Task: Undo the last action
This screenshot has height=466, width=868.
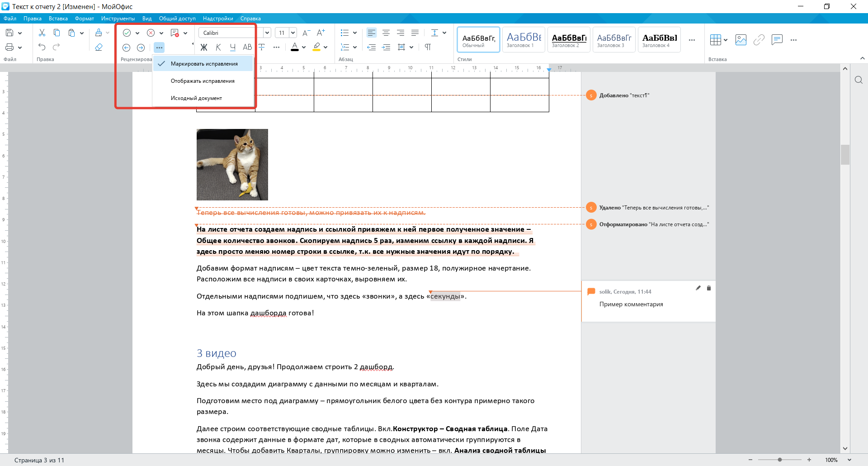Action: pos(42,47)
